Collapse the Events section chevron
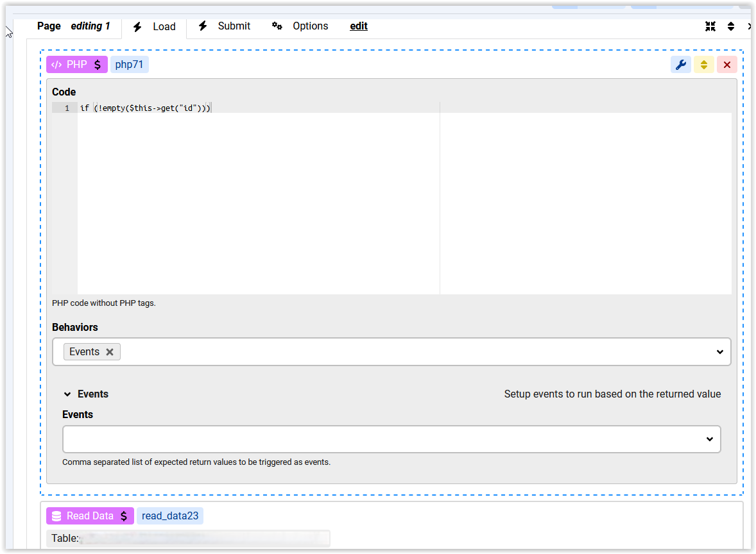Image resolution: width=756 pixels, height=554 pixels. 67,394
